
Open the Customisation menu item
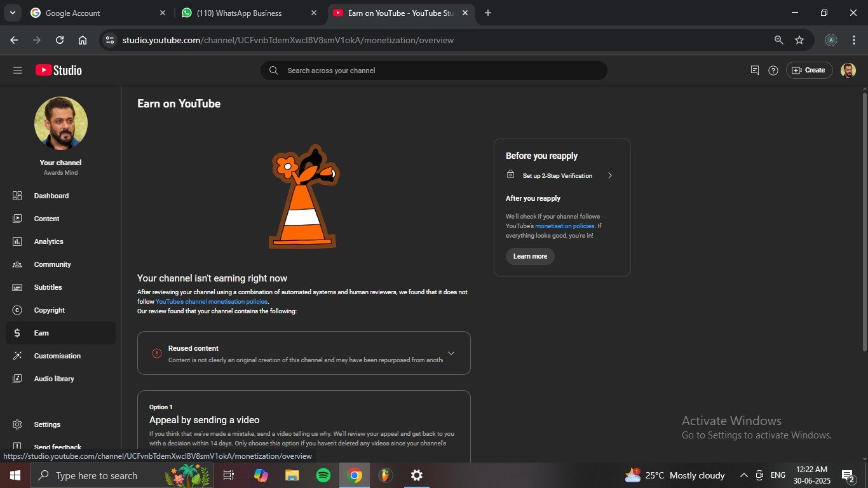60,356
